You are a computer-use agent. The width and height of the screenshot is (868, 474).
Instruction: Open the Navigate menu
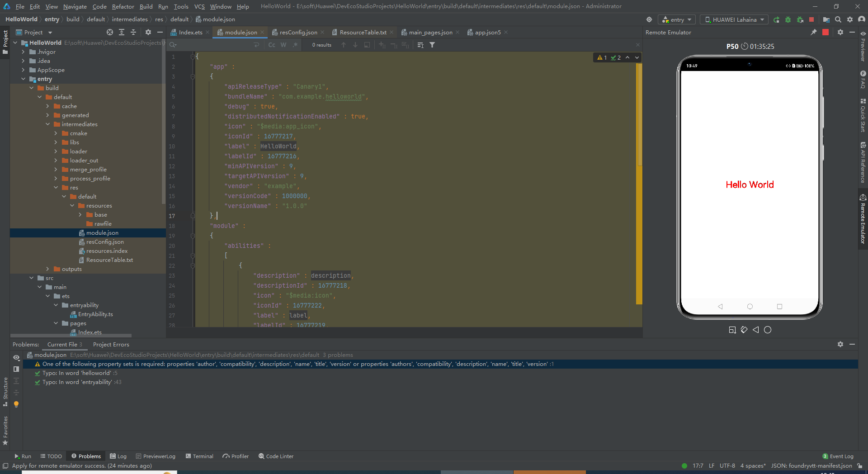click(x=75, y=6)
